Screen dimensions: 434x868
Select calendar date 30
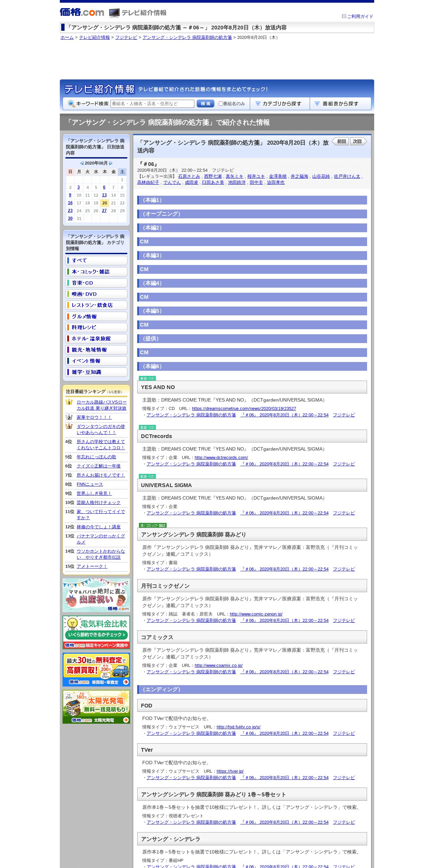coord(70,218)
